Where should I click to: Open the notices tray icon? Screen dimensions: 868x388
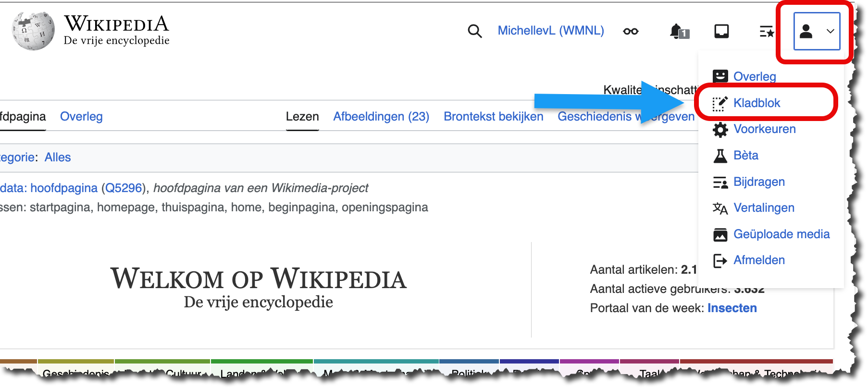point(721,31)
